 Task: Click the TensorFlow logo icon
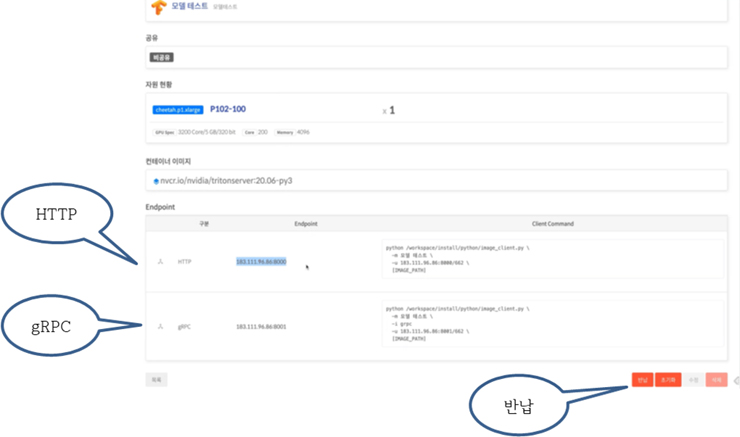tap(158, 7)
